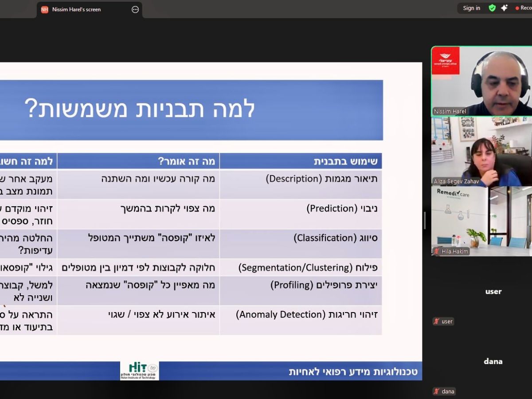Click the Sign in button

point(471,8)
